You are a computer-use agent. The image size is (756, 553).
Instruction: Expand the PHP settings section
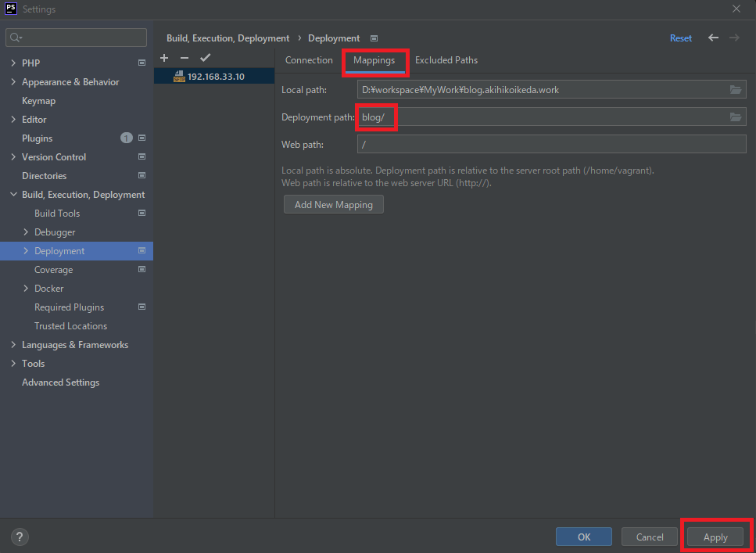click(13, 63)
